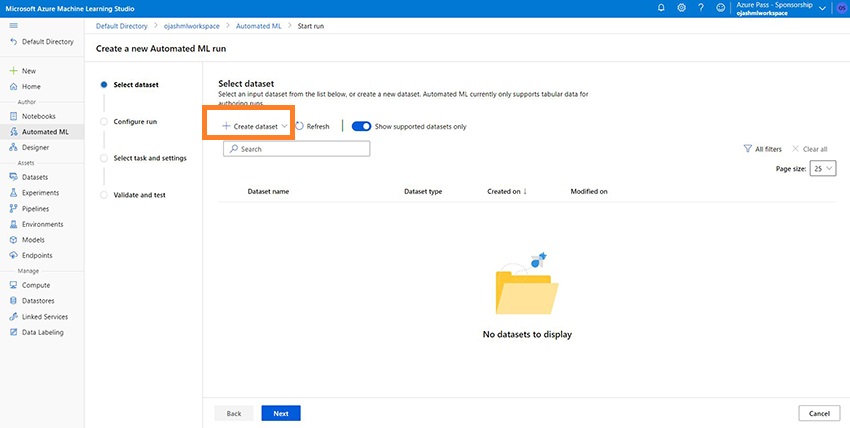Collapse the hamburger navigation menu
This screenshot has width=850, height=428.
pyautogui.click(x=13, y=24)
